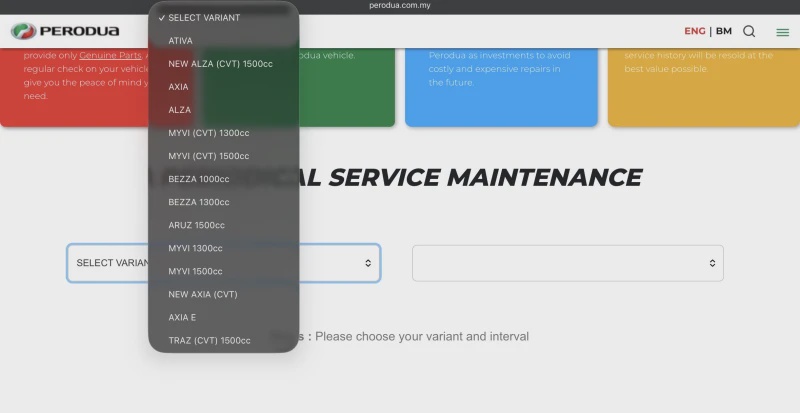Choose BEZZA 1300cc from the list
The height and width of the screenshot is (413, 800).
[223, 202]
